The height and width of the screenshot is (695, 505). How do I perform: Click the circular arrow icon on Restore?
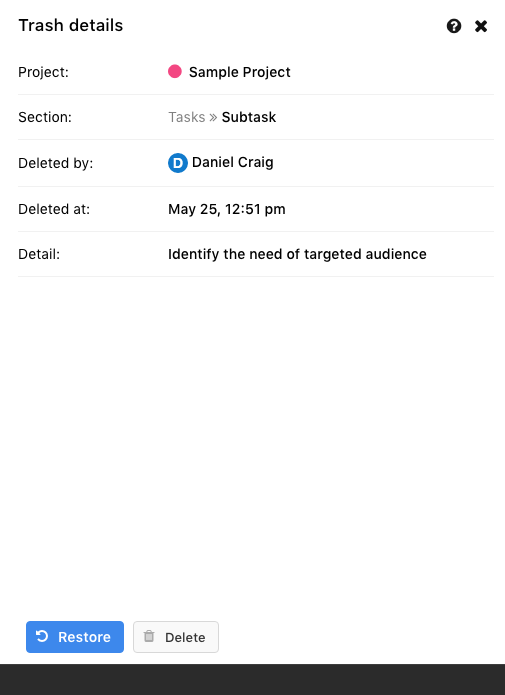click(x=42, y=636)
